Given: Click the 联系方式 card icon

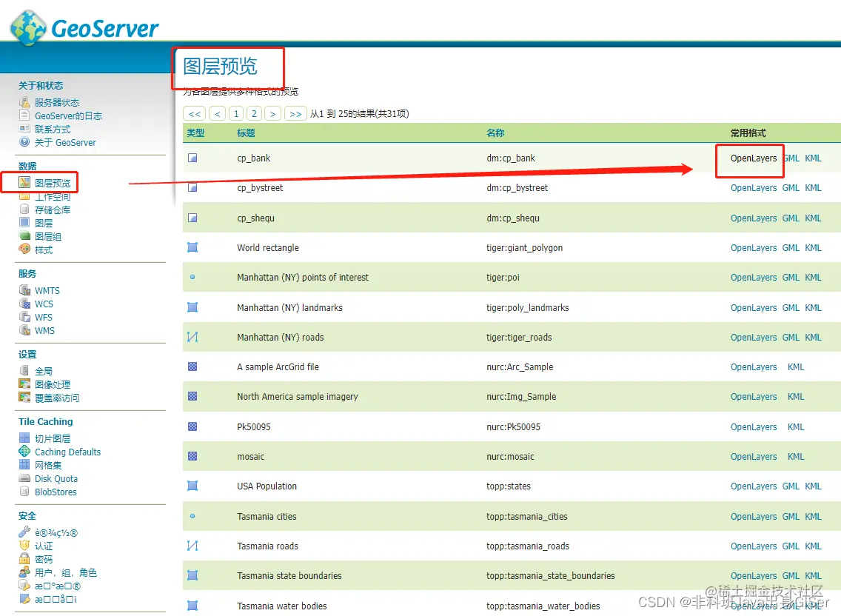Looking at the screenshot, I should (x=24, y=129).
